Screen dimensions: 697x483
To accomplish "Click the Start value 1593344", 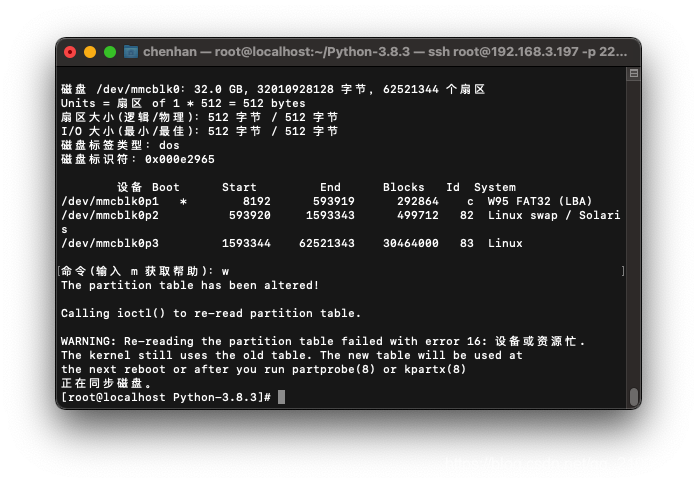I will point(246,243).
